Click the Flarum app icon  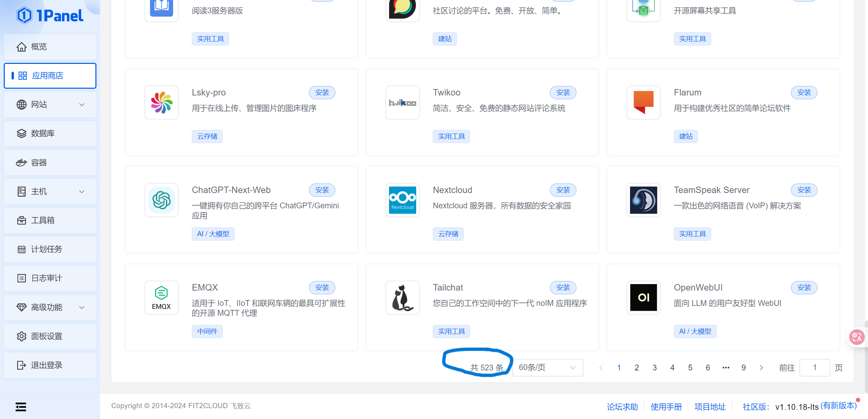pyautogui.click(x=644, y=103)
